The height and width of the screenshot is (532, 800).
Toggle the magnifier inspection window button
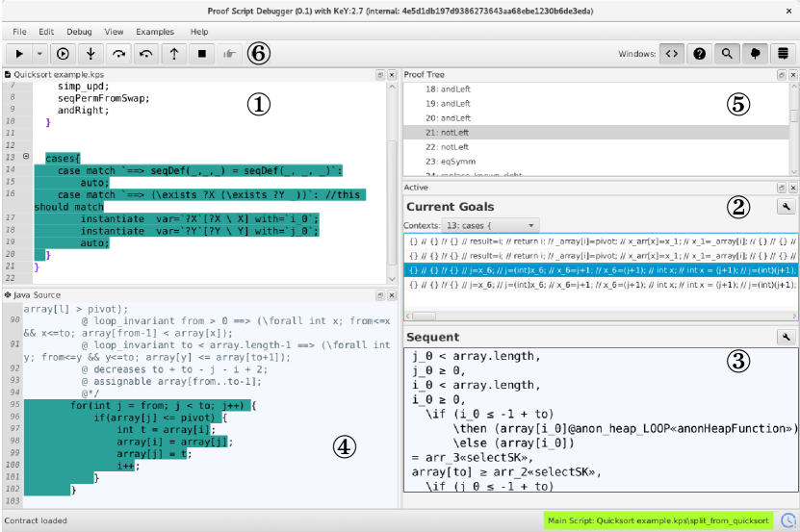point(728,53)
